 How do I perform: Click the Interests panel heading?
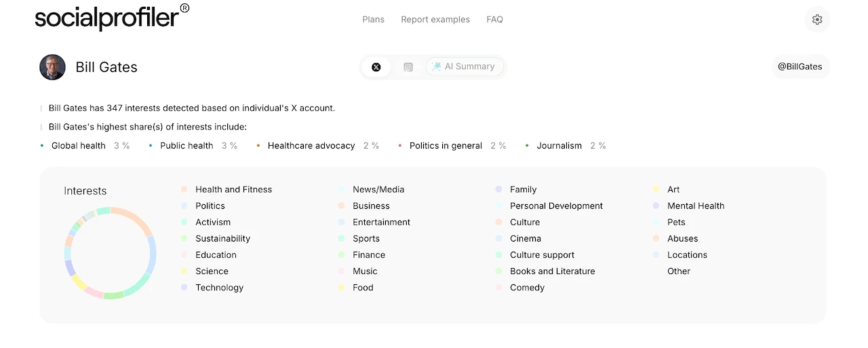coord(85,191)
